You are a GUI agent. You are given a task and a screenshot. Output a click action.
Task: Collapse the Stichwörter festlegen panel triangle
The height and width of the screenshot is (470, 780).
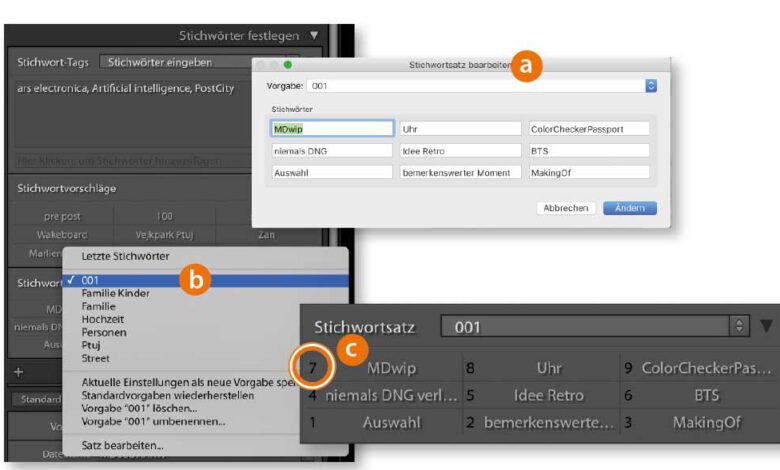point(314,35)
